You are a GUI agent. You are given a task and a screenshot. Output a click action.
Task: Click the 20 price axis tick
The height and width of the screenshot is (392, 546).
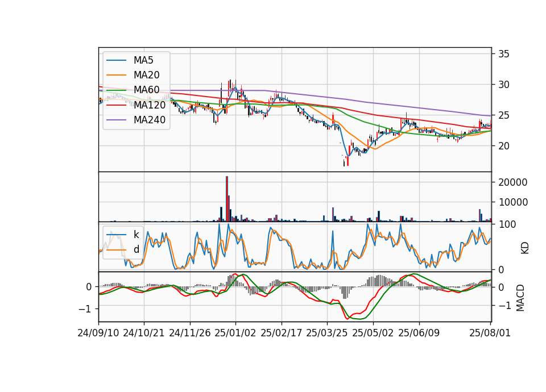[503, 146]
